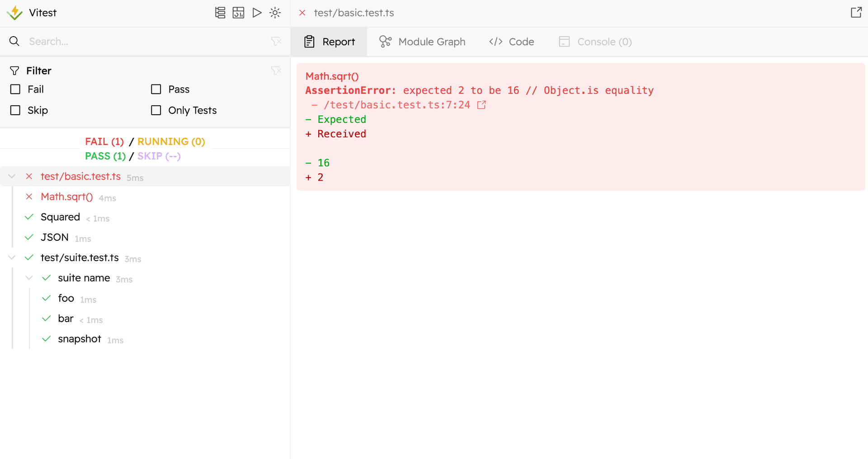Click the /test/basic.test.ts:7:24 stack trace link

coord(396,105)
